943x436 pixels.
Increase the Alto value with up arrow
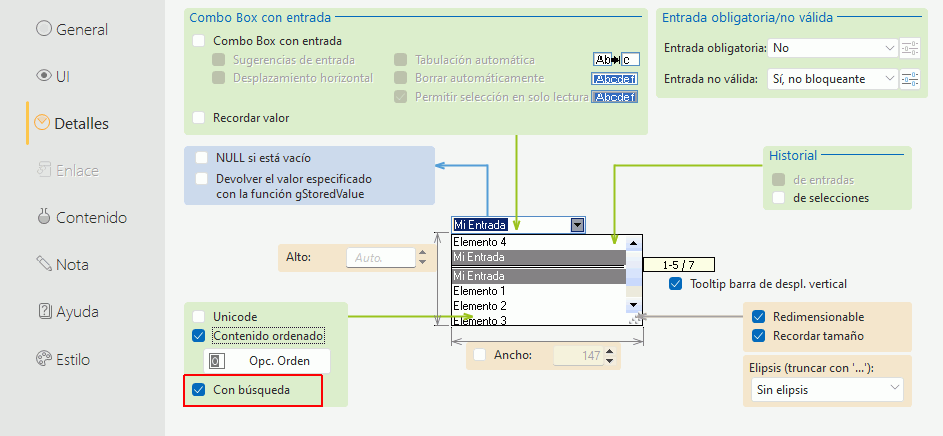[422, 253]
